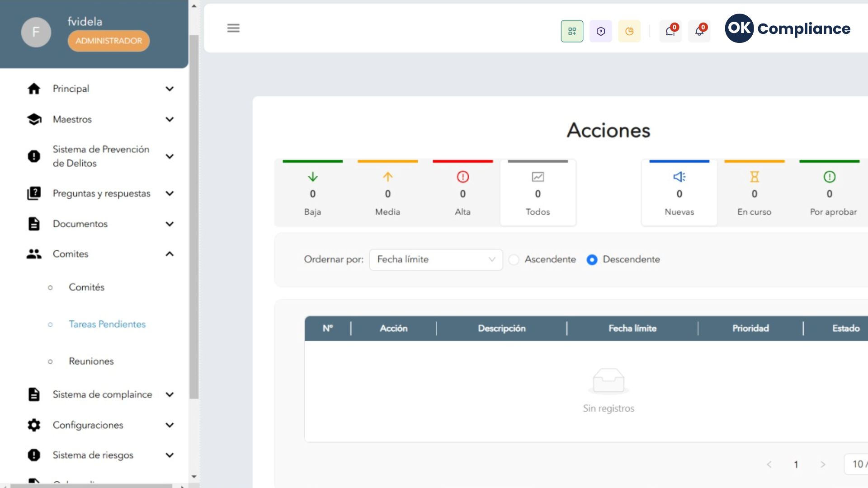The height and width of the screenshot is (488, 868).
Task: Click the Maestros graduation cap icon
Action: click(34, 119)
